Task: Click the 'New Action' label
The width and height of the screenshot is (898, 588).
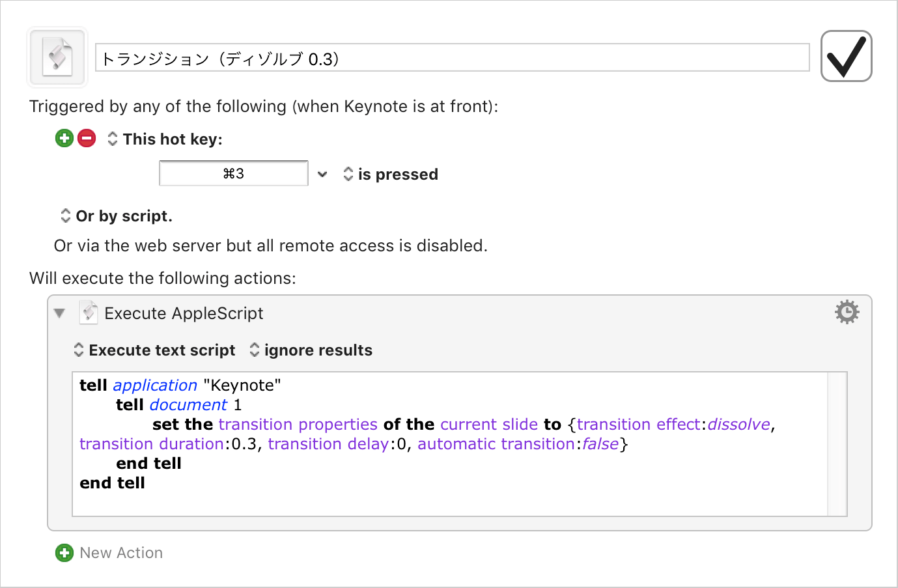Action: coord(121,553)
